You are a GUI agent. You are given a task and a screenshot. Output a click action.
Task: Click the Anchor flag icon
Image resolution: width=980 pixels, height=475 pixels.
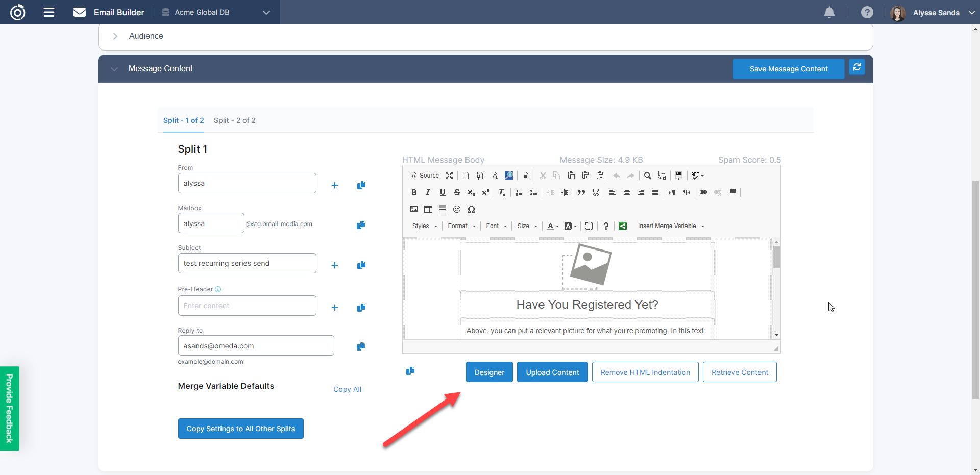[x=732, y=192]
